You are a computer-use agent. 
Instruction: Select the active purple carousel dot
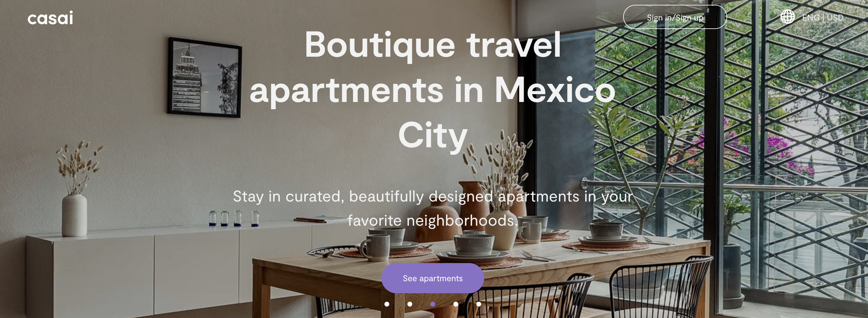[x=433, y=304]
